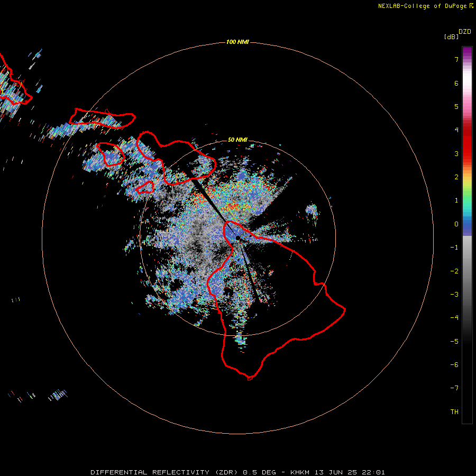Click the '100 NMI' range ring label
This screenshot has height=476, width=476.
pyautogui.click(x=237, y=42)
